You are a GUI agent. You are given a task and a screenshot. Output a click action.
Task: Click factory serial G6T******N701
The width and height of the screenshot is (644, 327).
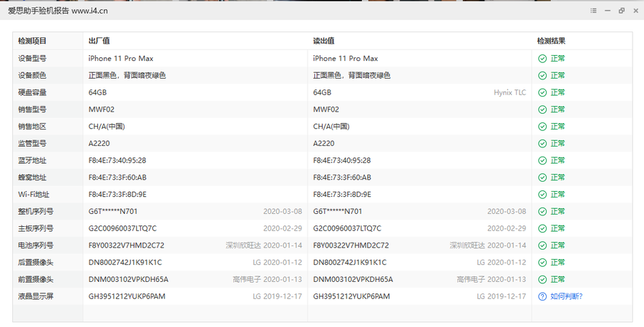(113, 211)
